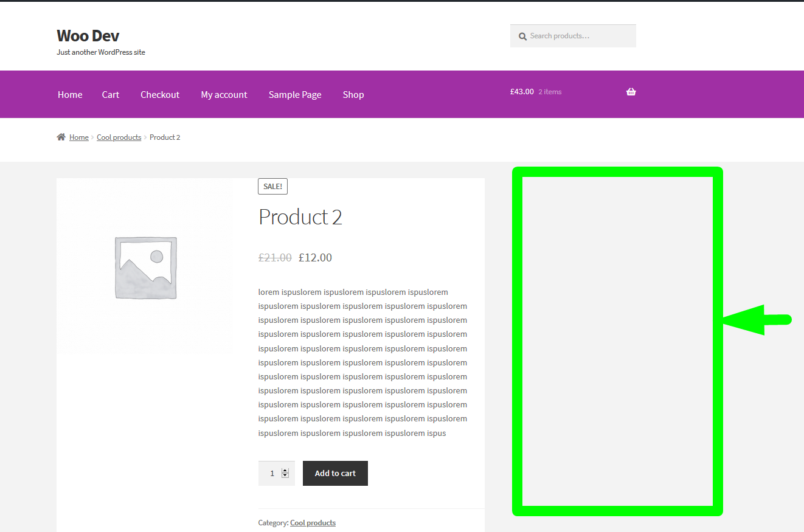Click the struck-through £21.00 price

point(275,258)
